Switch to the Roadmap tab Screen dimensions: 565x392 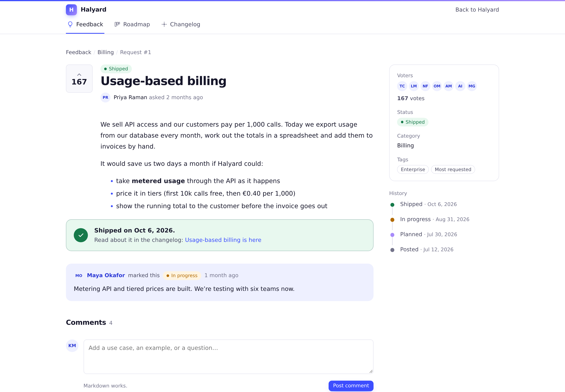(x=132, y=24)
